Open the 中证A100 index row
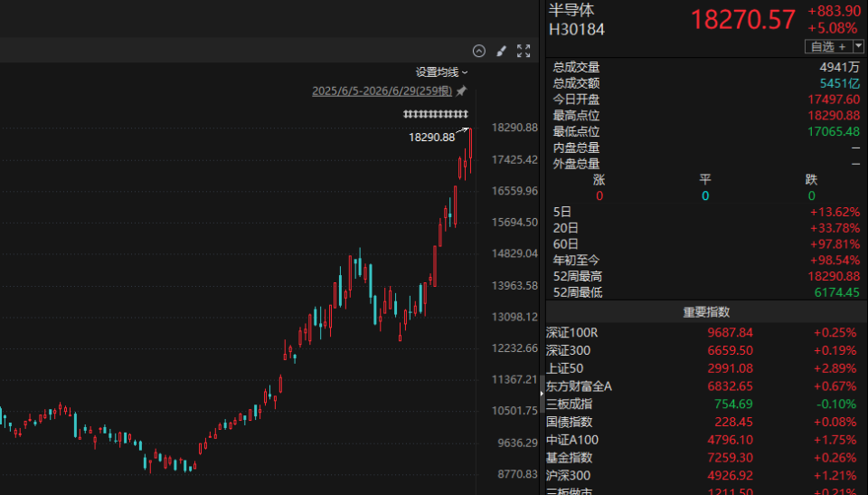The height and width of the screenshot is (495, 868). click(x=706, y=440)
